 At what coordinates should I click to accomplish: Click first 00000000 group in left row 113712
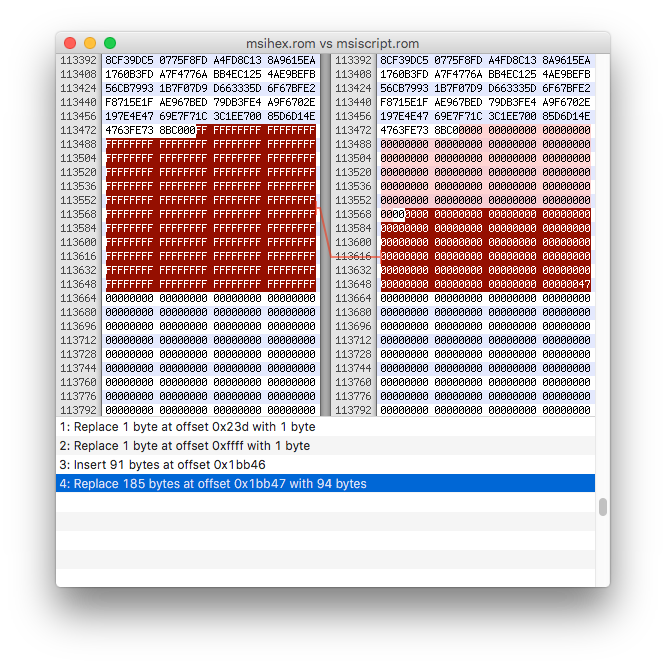(x=129, y=340)
